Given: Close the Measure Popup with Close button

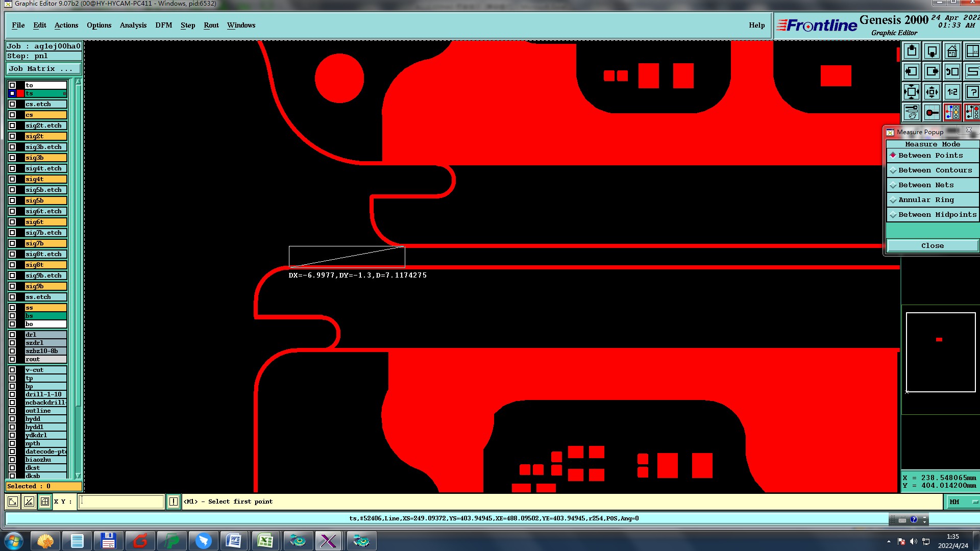Looking at the screenshot, I should click(x=932, y=246).
